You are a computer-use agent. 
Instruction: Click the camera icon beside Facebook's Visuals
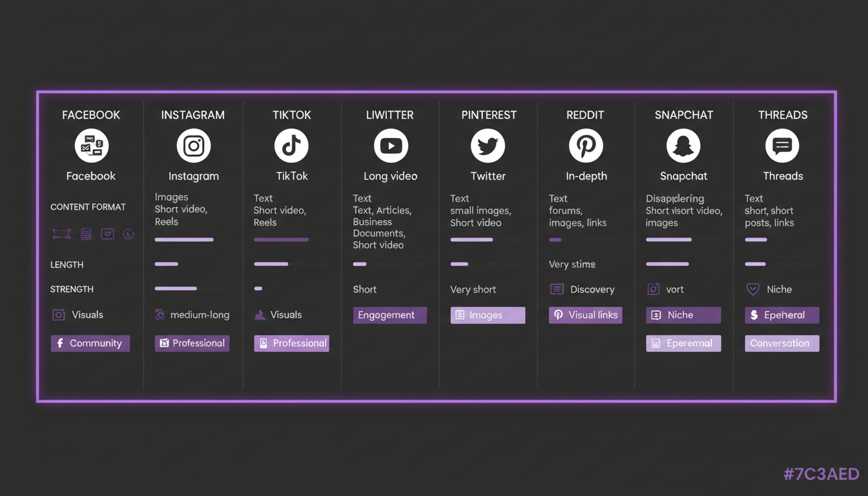pyautogui.click(x=59, y=315)
